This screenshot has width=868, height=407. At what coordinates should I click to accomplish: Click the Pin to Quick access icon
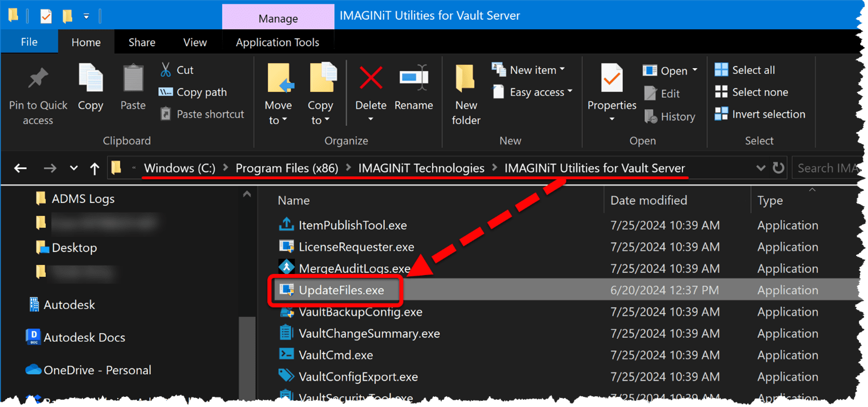[x=38, y=79]
